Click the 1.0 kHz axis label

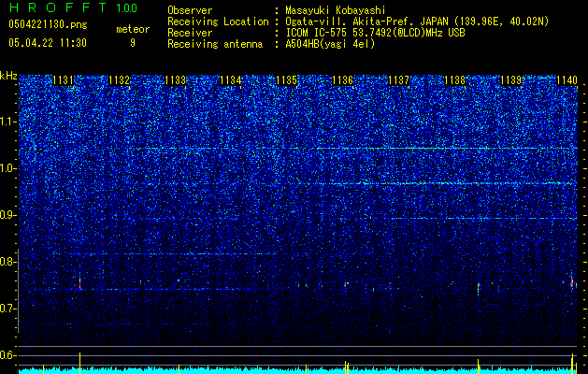click(8, 168)
